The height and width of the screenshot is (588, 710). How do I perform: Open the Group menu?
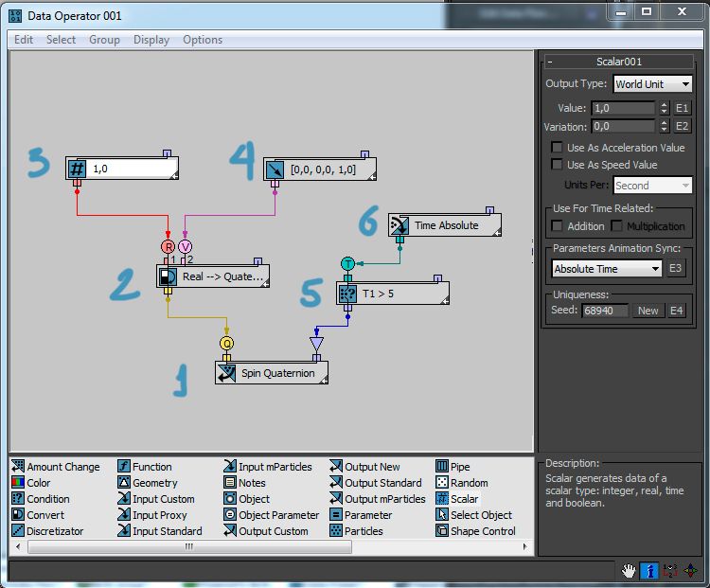click(x=104, y=40)
